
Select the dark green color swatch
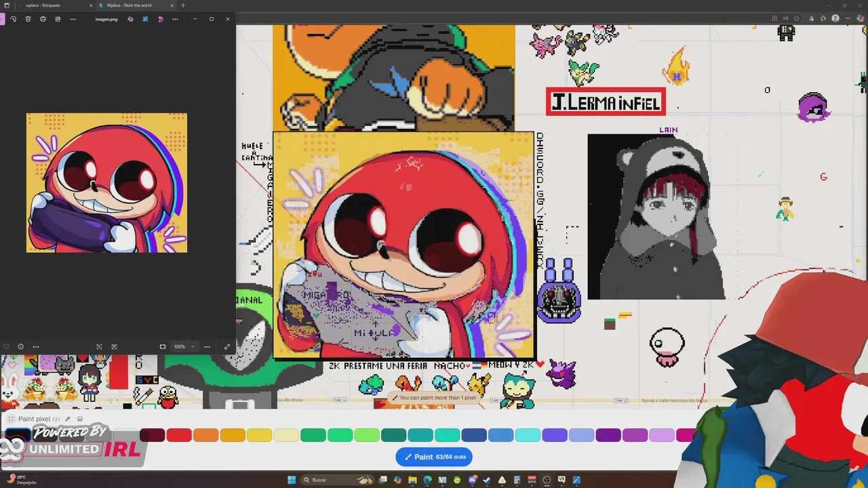pos(313,435)
